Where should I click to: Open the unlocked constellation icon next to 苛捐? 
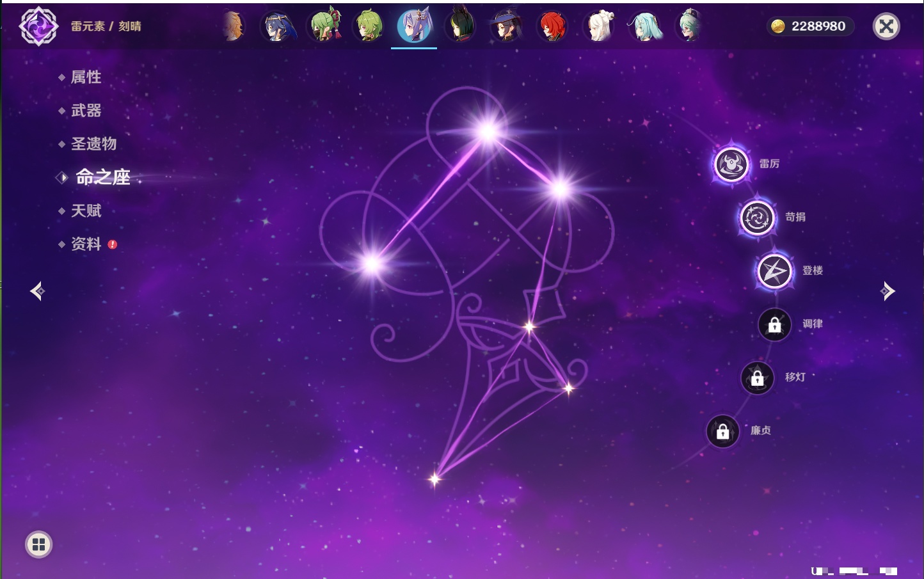(x=757, y=218)
